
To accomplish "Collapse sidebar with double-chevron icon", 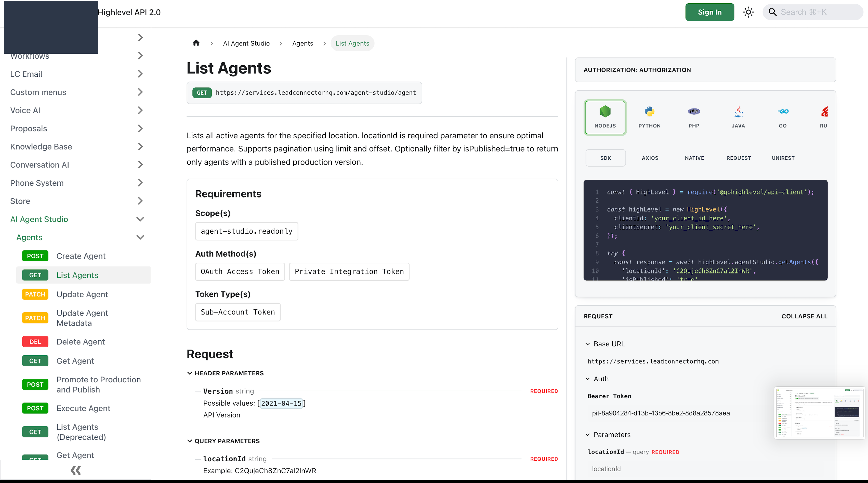I will 75,470.
